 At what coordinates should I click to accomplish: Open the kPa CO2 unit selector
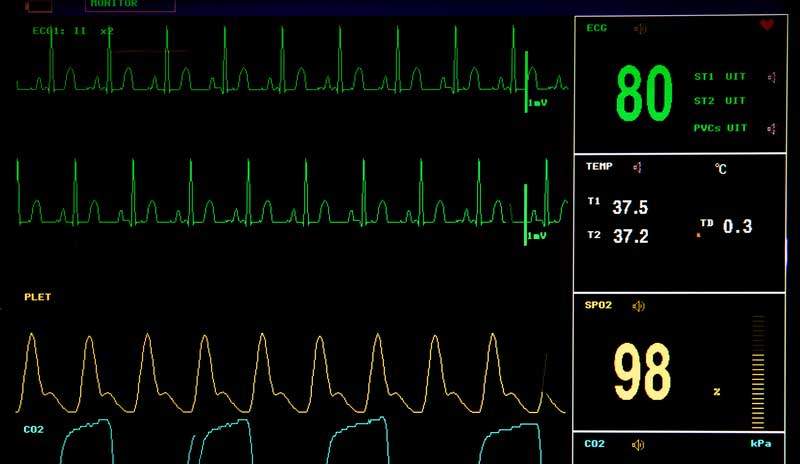click(x=761, y=443)
